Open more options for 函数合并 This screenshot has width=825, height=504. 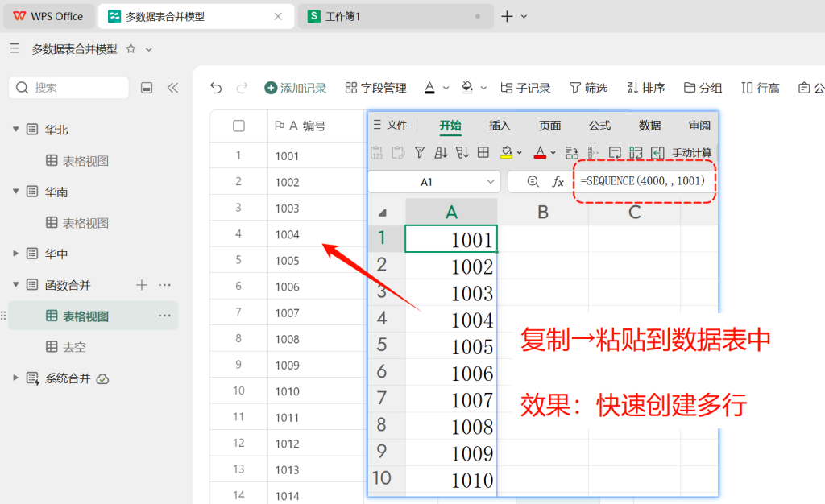(x=164, y=285)
